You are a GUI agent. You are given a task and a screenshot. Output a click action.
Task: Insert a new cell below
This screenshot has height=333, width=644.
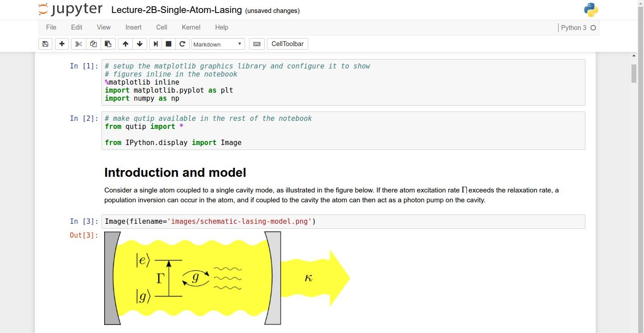[62, 44]
